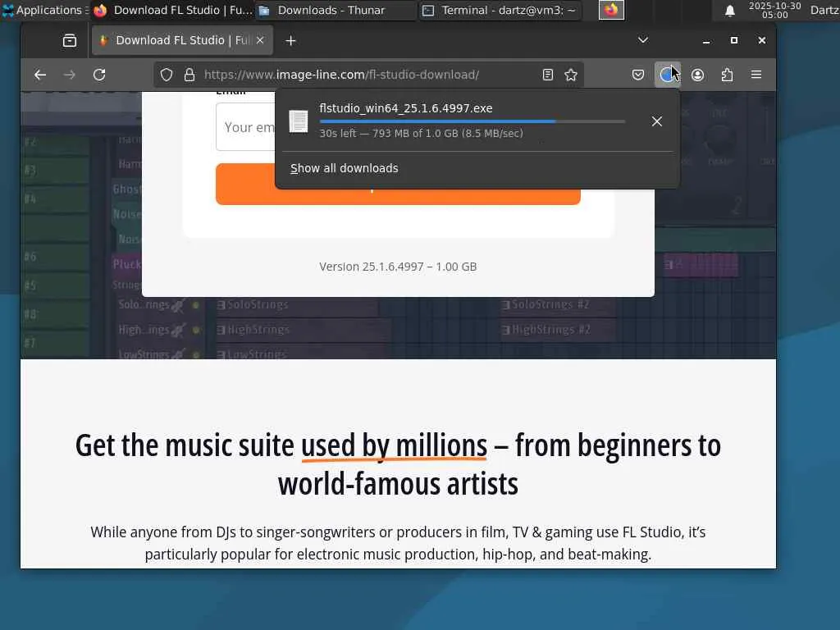Open the tracking protection shield icon
840x630 pixels.
pyautogui.click(x=167, y=75)
